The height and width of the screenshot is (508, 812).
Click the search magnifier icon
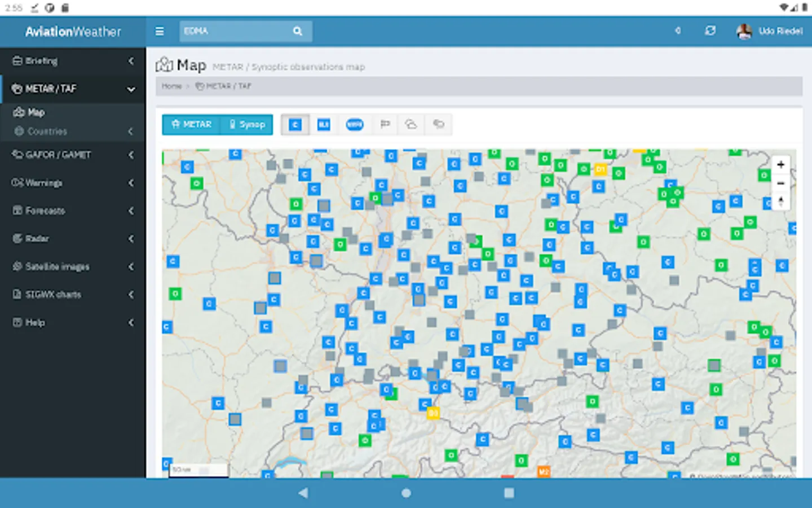[x=298, y=32]
